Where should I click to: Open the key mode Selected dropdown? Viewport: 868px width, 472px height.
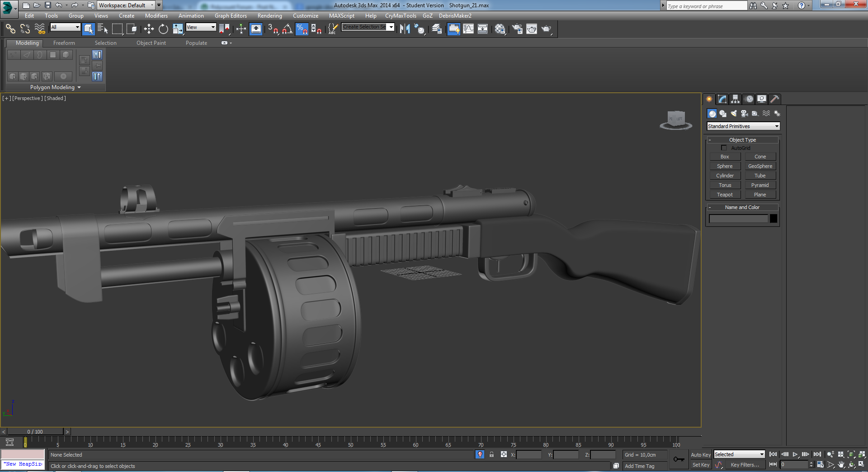[739, 454]
